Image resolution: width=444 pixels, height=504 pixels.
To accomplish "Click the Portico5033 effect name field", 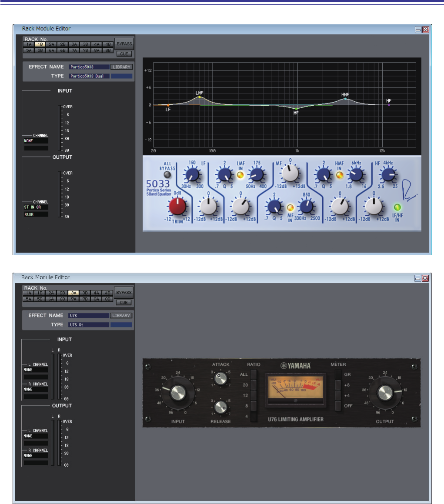I will click(89, 67).
